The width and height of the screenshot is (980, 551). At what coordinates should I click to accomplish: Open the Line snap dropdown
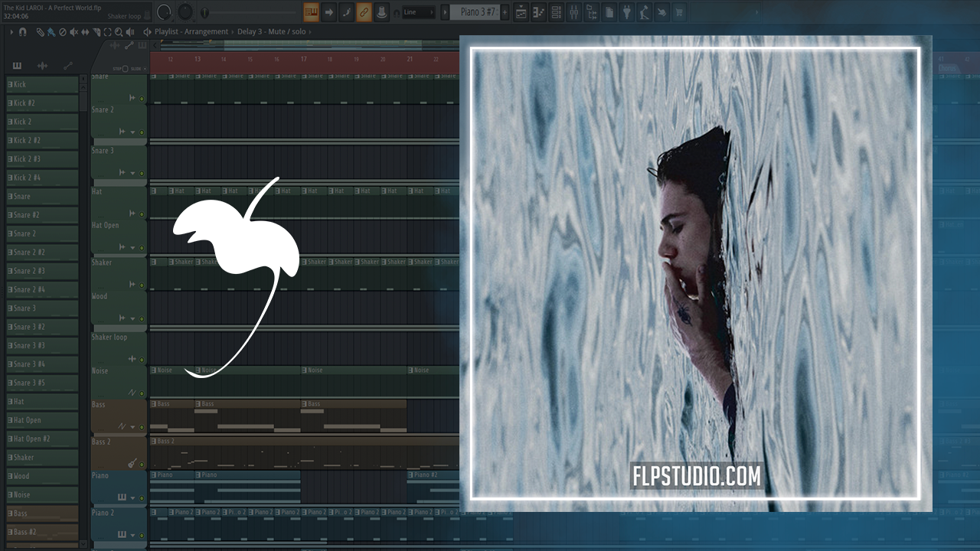point(418,12)
